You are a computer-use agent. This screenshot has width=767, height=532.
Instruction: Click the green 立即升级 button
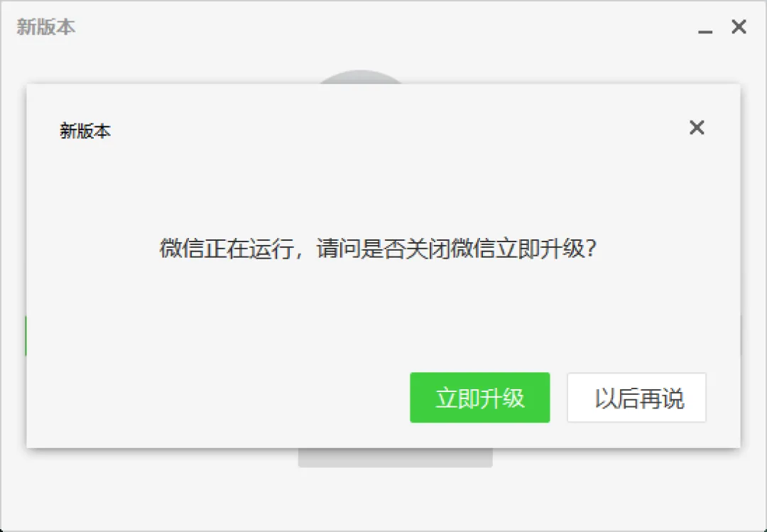pyautogui.click(x=479, y=398)
